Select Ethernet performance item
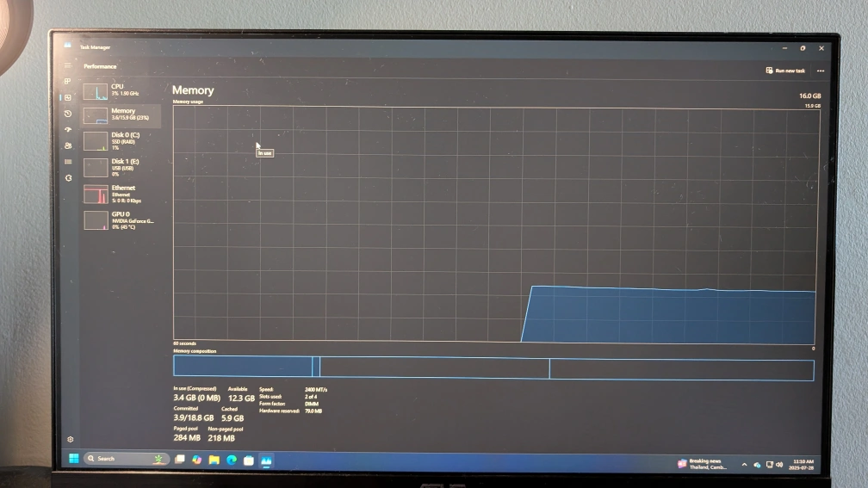 121,193
